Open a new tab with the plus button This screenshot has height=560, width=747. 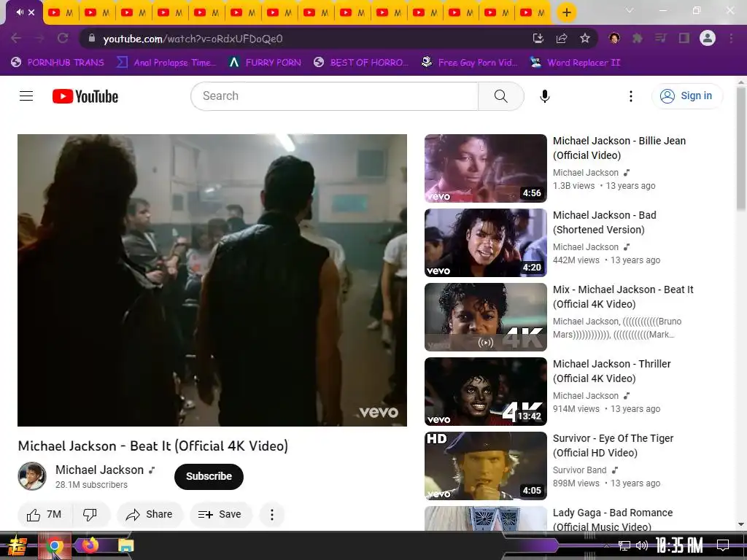[566, 12]
